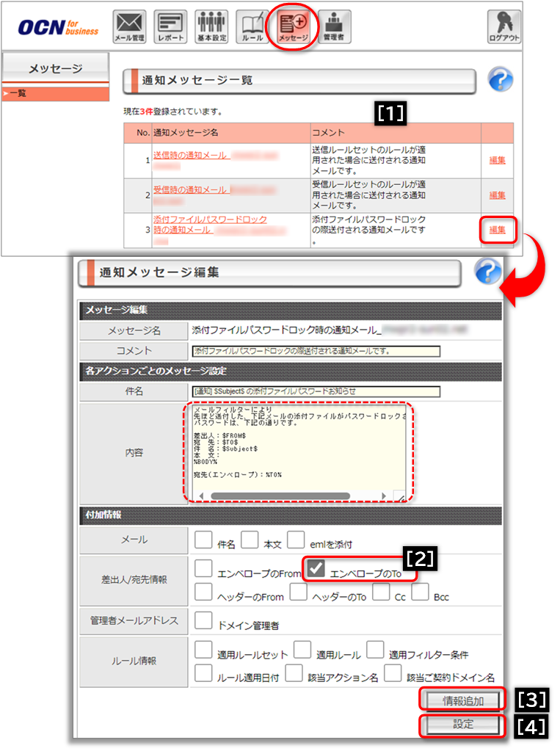The width and height of the screenshot is (560, 751).
Task: Enable the エンベロープのFrom checkbox
Action: point(205,569)
